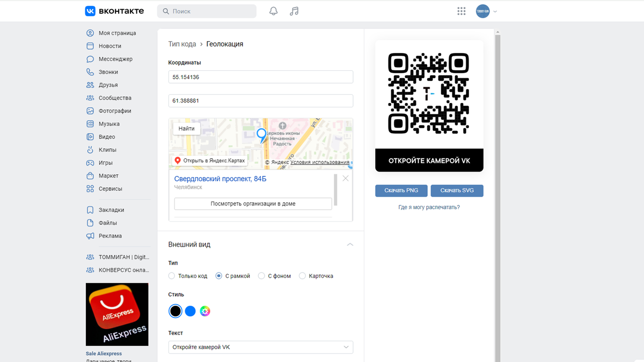The height and width of the screenshot is (362, 644).
Task: Click the Скачать SVG button
Action: tap(457, 190)
